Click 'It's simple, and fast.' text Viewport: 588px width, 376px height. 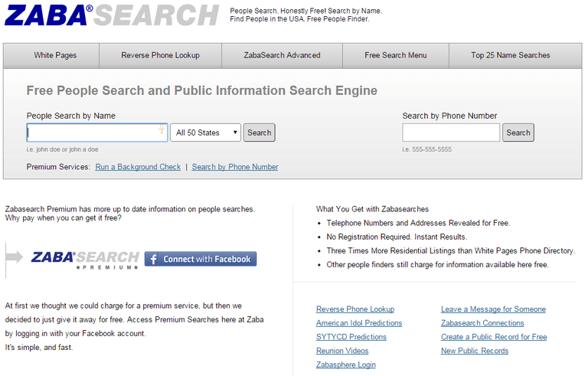39,348
